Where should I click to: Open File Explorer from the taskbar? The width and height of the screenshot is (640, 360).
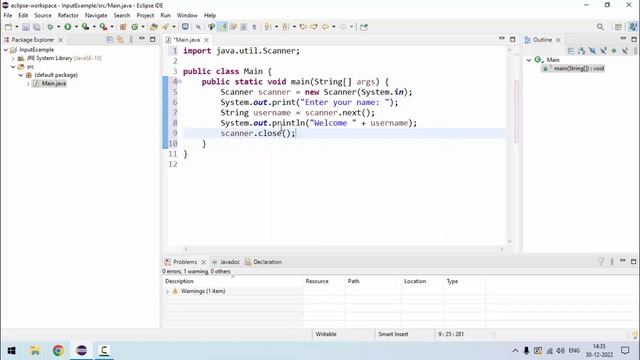coord(35,351)
